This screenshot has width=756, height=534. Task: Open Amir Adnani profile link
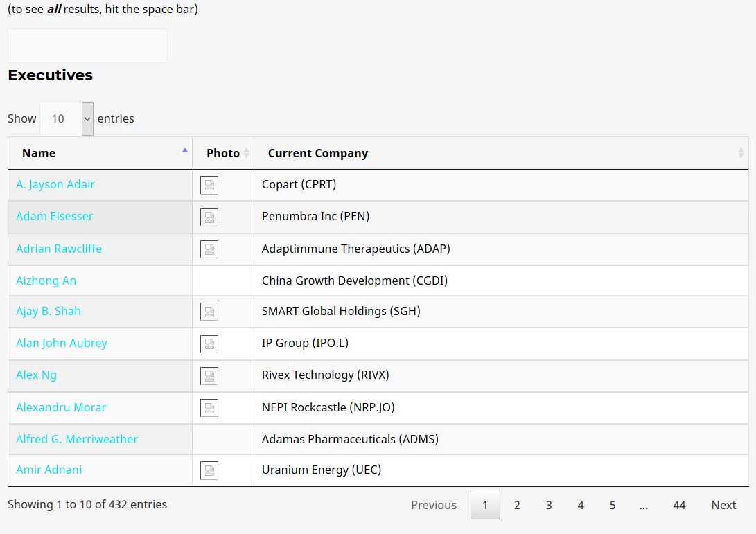click(49, 470)
